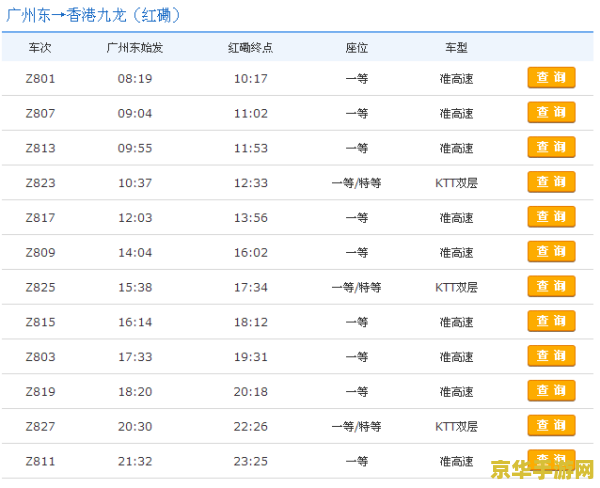Click departure time 14:04
The width and height of the screenshot is (600, 488).
pyautogui.click(x=135, y=253)
